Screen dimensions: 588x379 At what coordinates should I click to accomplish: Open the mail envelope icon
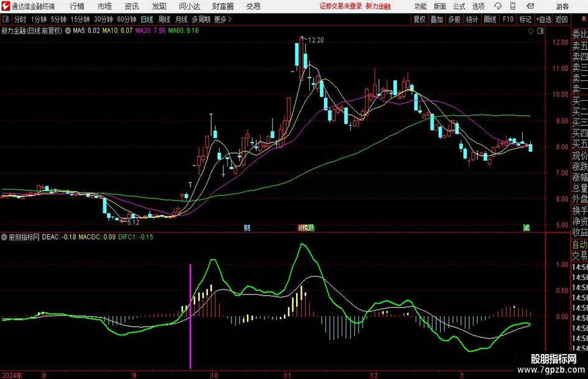[x=530, y=6]
